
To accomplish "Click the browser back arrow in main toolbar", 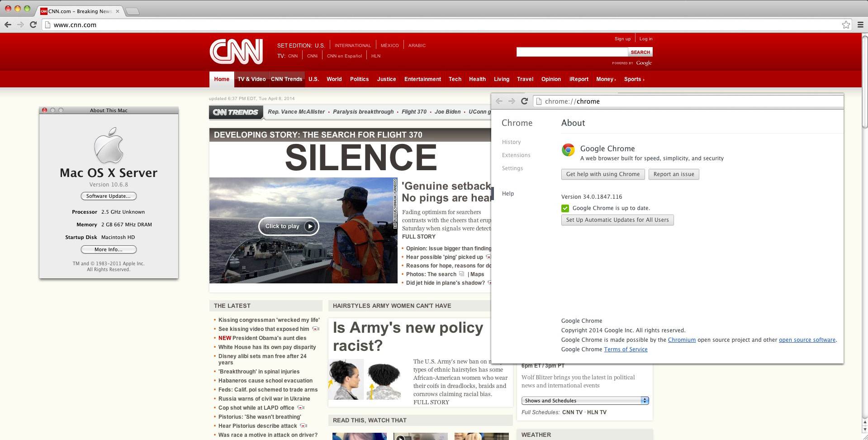I will pyautogui.click(x=8, y=25).
